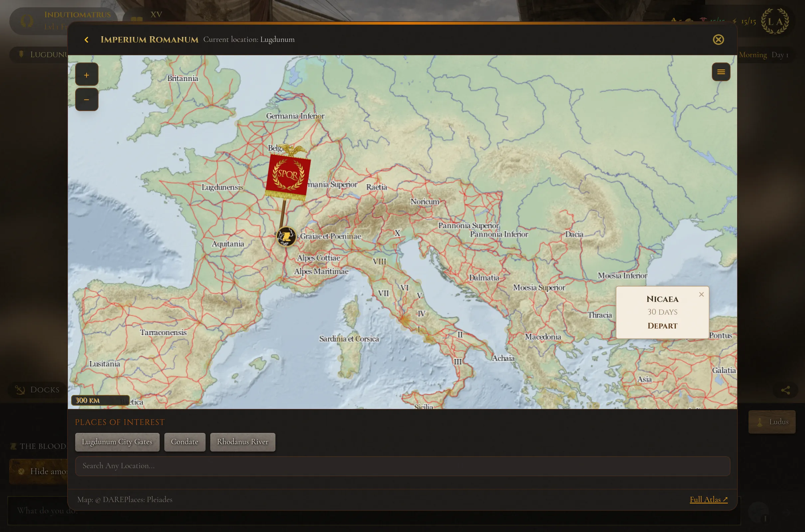Open the Ludus panel
The width and height of the screenshot is (805, 532).
772,422
